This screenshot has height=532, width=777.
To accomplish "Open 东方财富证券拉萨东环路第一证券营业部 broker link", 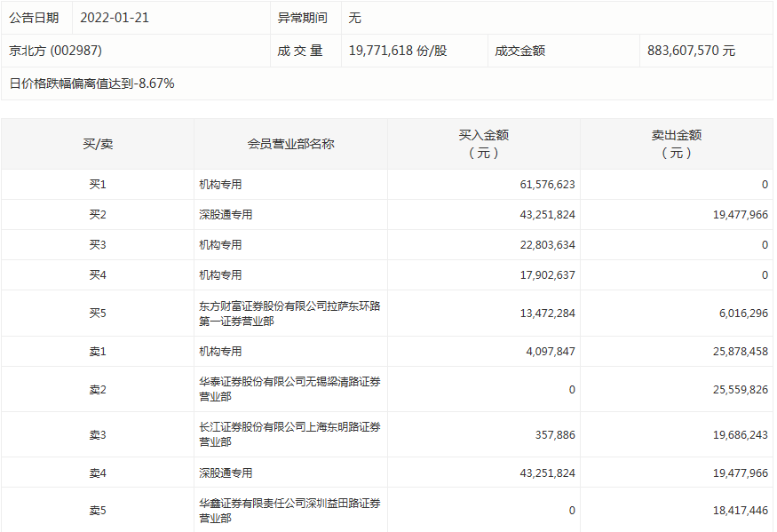I will pos(289,313).
